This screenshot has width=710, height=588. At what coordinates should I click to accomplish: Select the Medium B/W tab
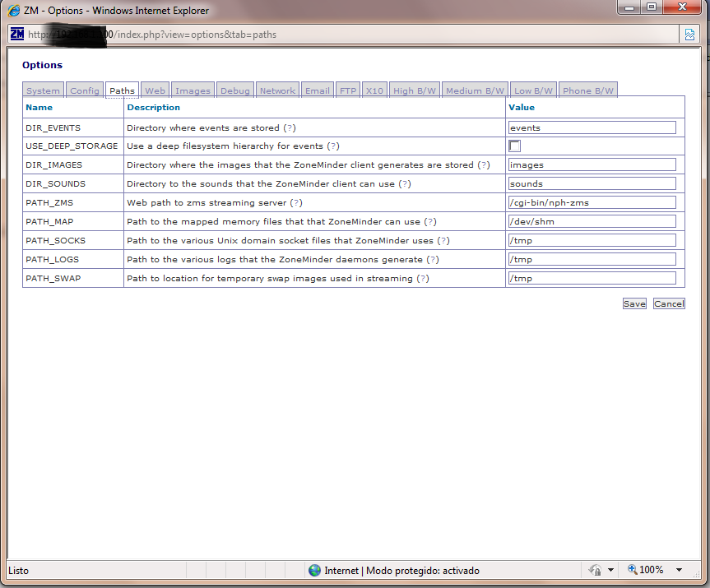coord(475,90)
